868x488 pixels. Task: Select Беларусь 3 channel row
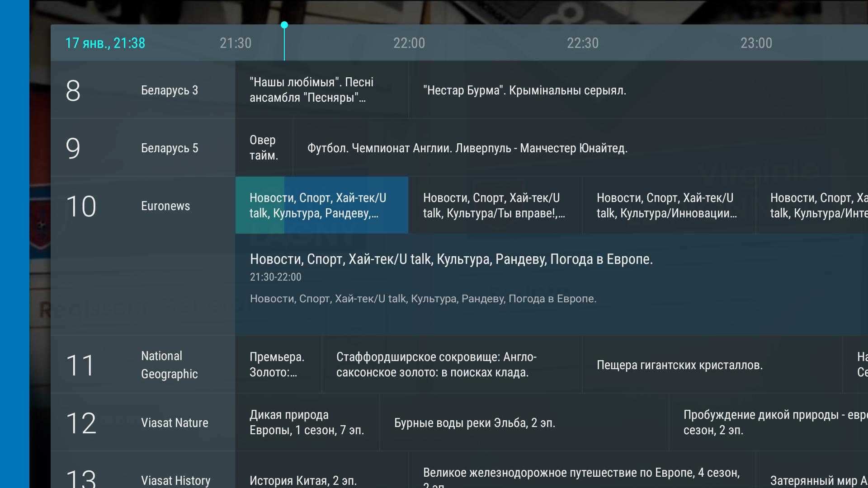point(169,90)
